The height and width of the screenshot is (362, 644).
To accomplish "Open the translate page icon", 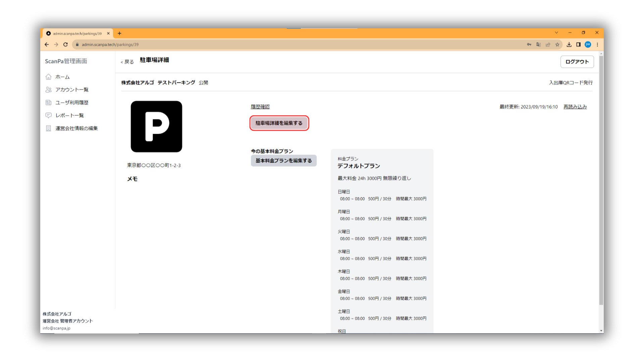I will coord(538,44).
